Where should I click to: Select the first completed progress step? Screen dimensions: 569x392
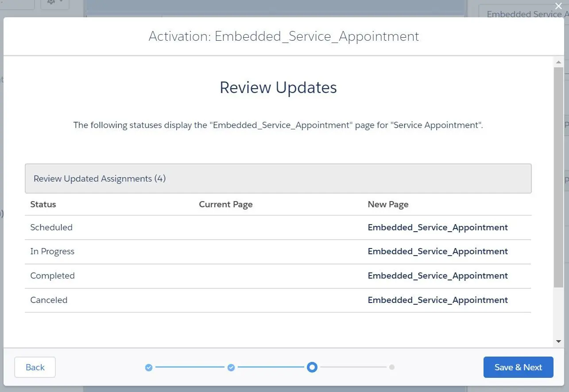point(149,367)
